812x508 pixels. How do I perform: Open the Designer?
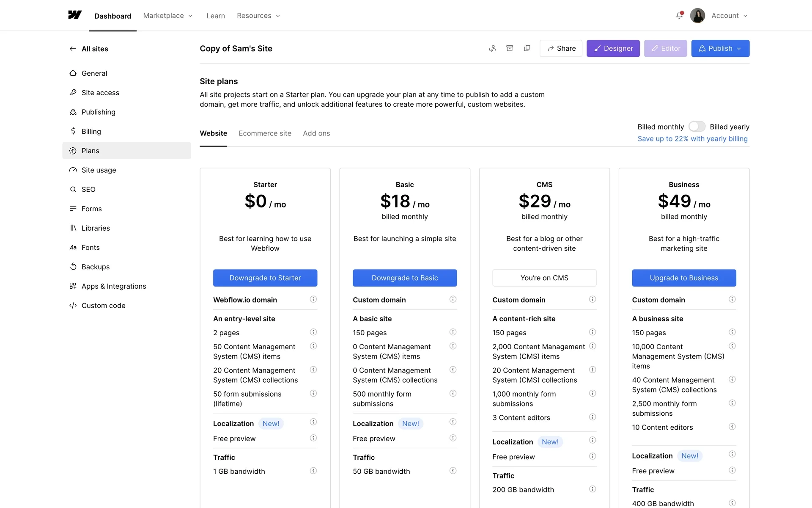(613, 48)
